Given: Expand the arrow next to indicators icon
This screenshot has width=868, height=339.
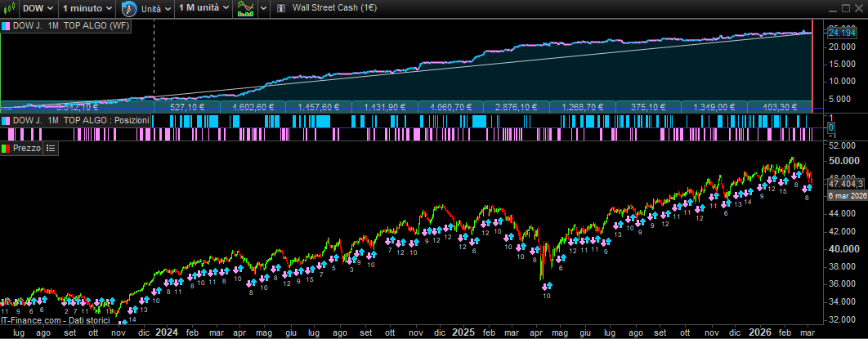Looking at the screenshot, I should coord(263,9).
